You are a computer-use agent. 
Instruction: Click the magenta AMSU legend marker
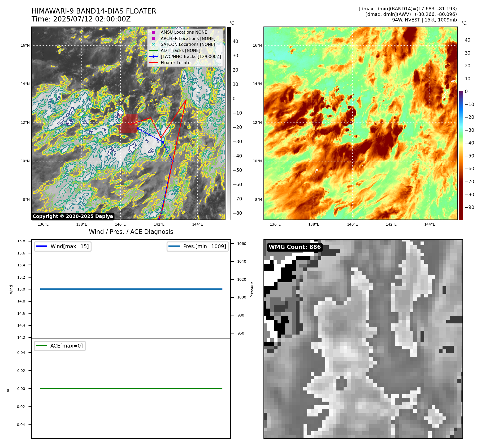[x=153, y=32]
